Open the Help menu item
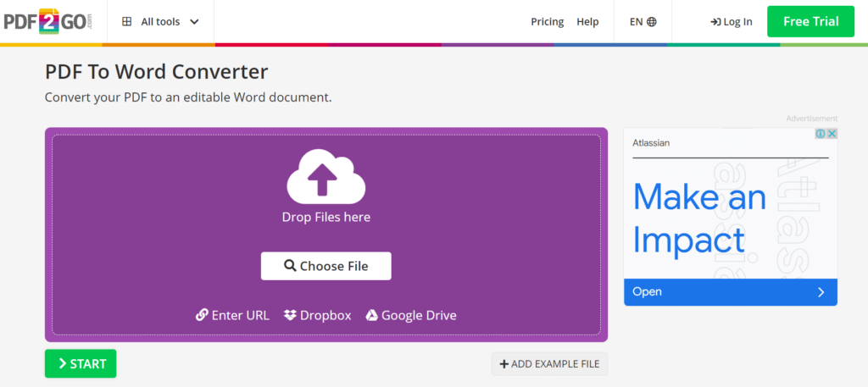The width and height of the screenshot is (868, 387). (x=587, y=22)
